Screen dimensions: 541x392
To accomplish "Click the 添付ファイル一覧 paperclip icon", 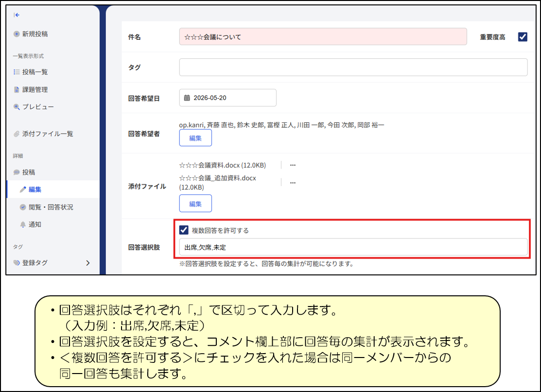I will [16, 134].
